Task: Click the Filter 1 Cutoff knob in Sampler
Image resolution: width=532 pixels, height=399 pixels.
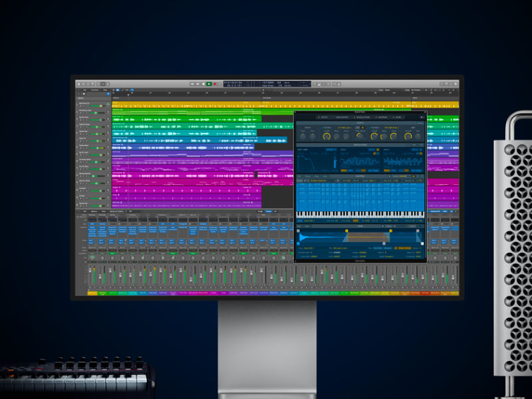Action: point(327,136)
